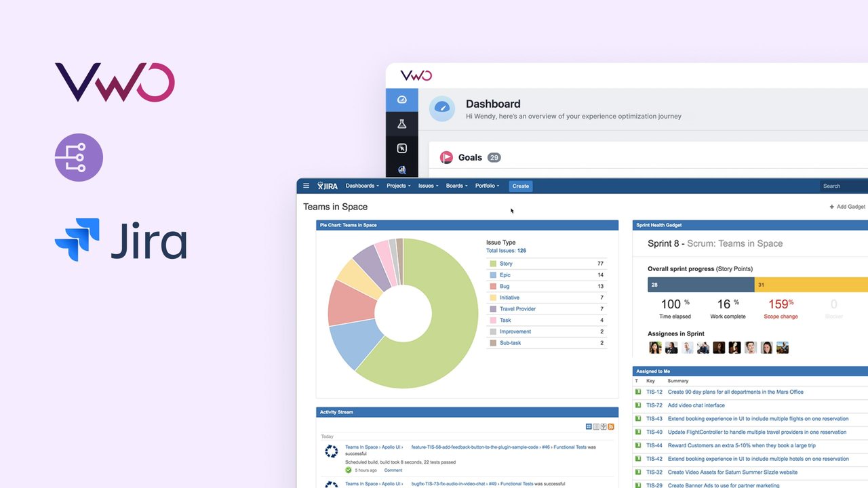Image resolution: width=868 pixels, height=488 pixels.
Task: Click the Apollo build icon on first activity
Action: (x=331, y=451)
